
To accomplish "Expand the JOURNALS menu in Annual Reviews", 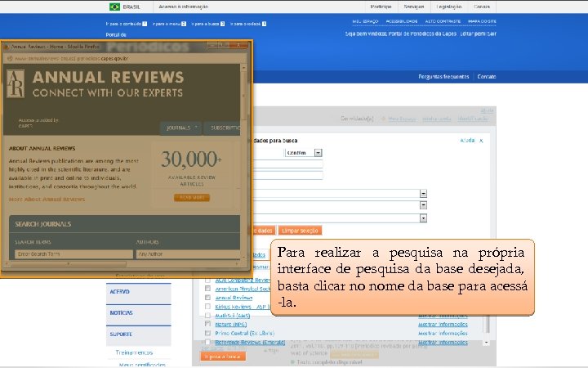I will click(x=181, y=128).
